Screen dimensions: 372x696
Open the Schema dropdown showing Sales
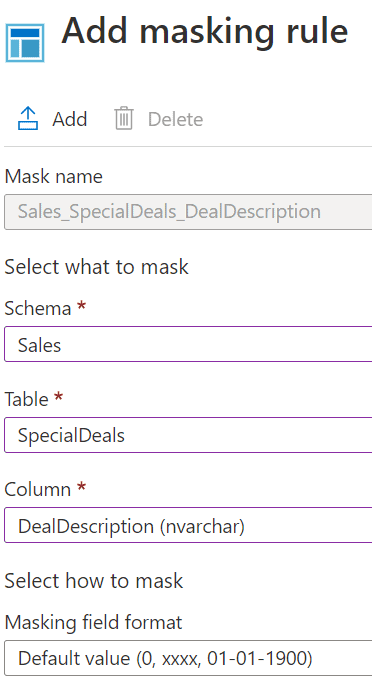[188, 344]
